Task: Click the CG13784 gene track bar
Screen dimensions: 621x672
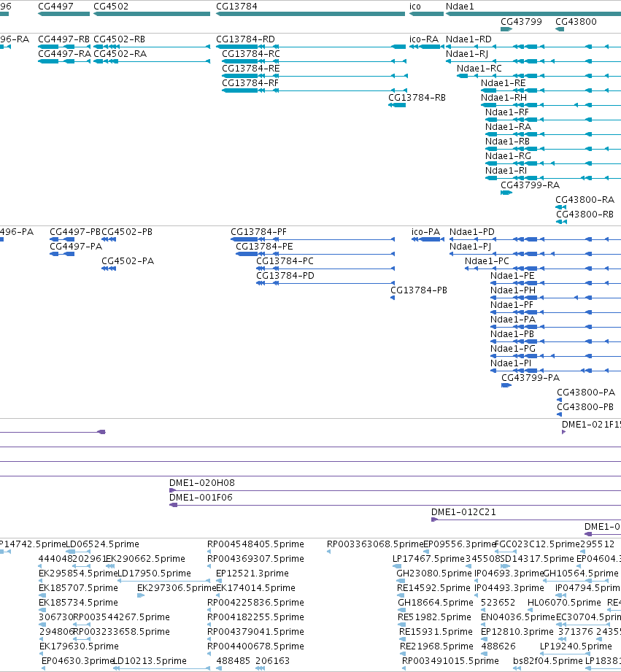Action: point(310,14)
